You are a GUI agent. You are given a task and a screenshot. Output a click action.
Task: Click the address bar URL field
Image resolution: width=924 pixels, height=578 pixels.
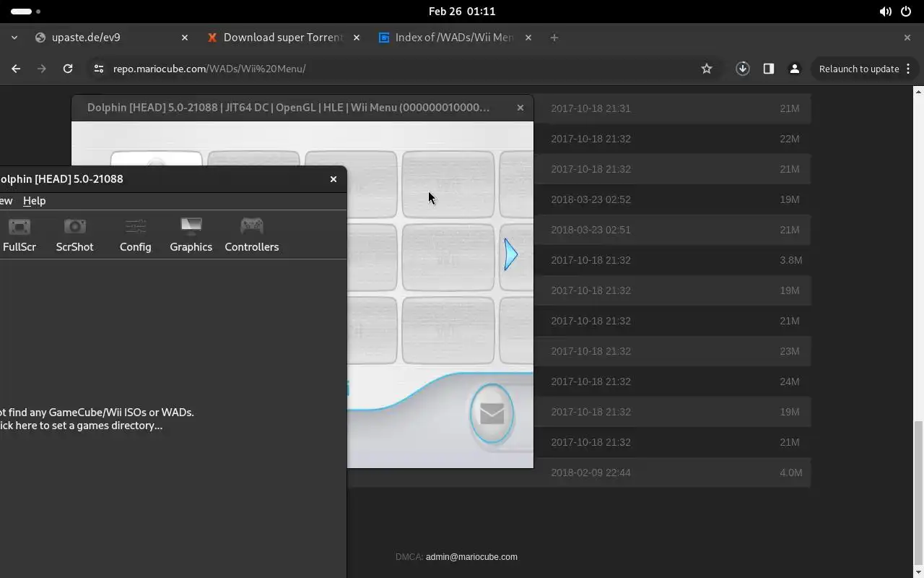tap(404, 69)
